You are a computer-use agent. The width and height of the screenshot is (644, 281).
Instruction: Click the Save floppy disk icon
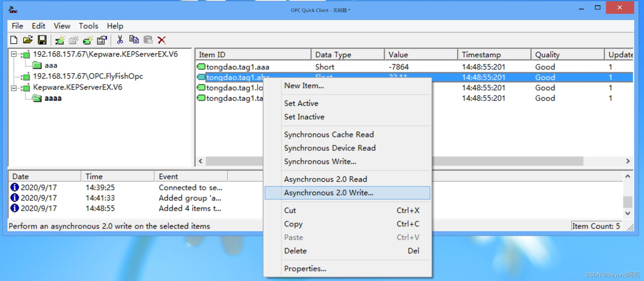point(42,40)
